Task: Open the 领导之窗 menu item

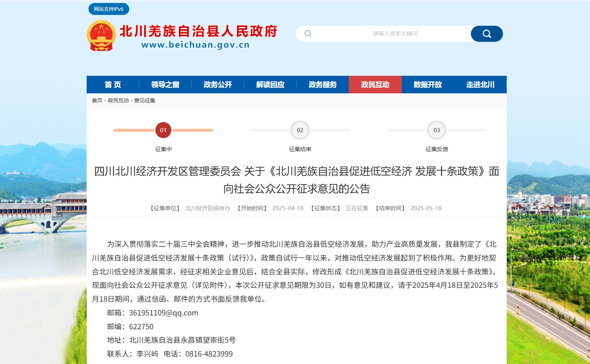Action: (165, 85)
